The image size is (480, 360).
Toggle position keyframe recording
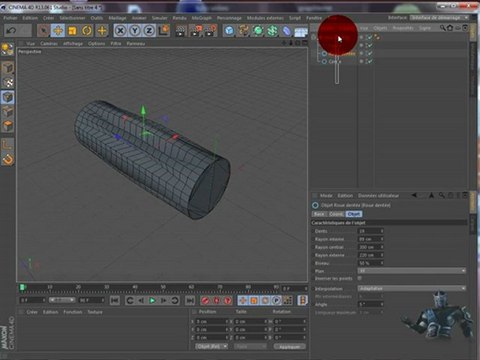(243, 301)
